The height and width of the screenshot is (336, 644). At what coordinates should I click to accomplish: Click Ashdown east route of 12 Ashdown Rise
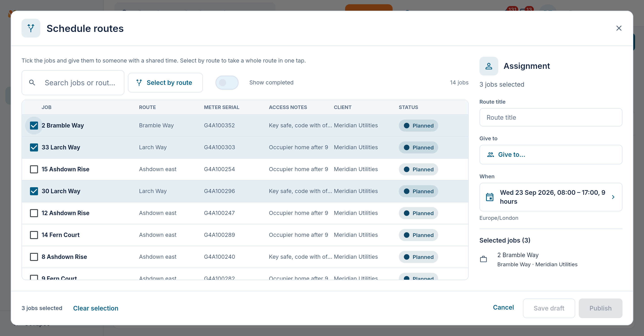(157, 213)
